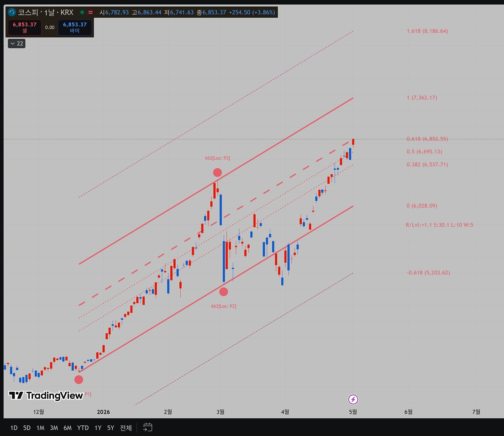
Task: Select the red P2 pivot circle marker
Action: 224,292
